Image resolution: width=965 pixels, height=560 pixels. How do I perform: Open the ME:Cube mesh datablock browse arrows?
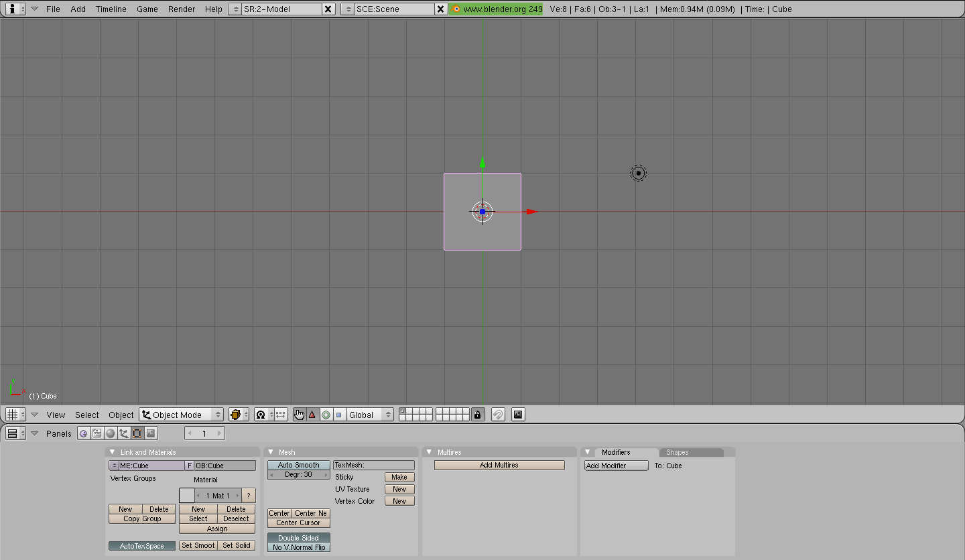114,466
